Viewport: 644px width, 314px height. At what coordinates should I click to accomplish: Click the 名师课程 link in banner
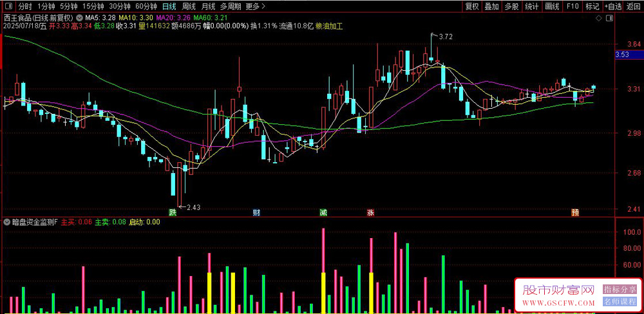(x=620, y=302)
